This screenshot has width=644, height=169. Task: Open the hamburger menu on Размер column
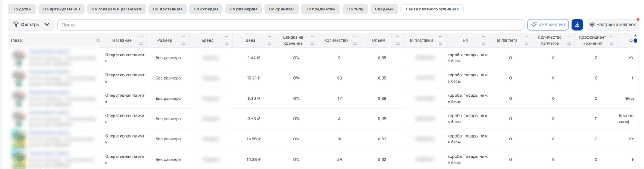[184, 44]
